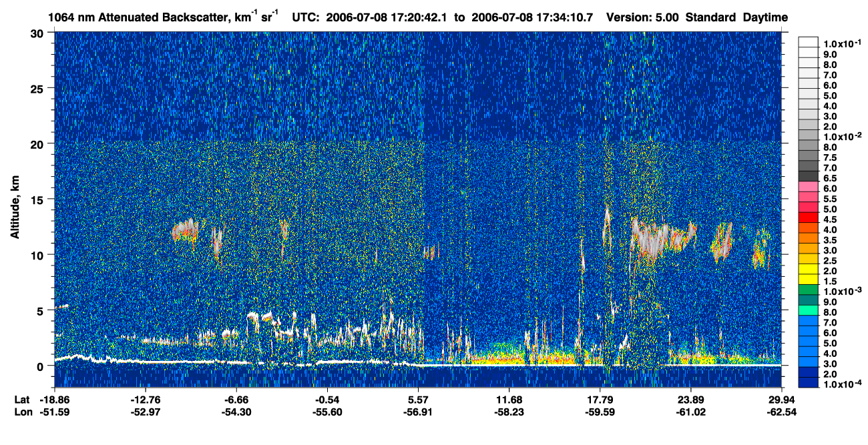Click latitude value "-12.76"

145,400
